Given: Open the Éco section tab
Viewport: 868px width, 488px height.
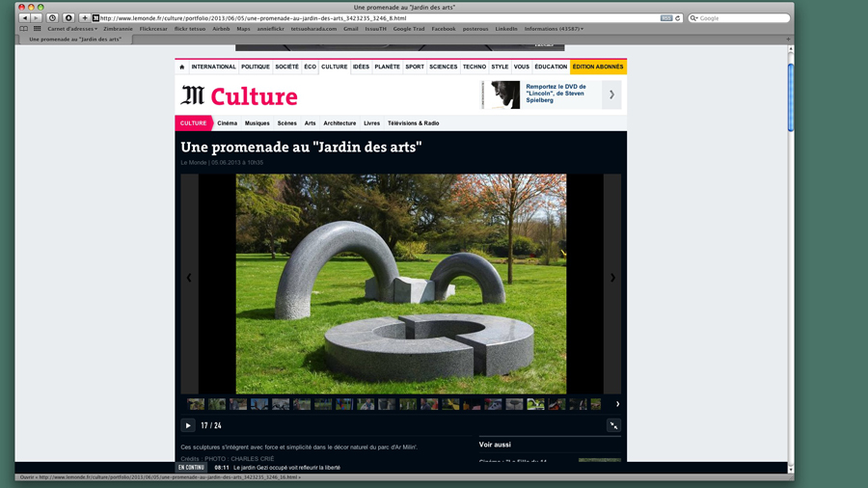Looking at the screenshot, I should coord(310,67).
